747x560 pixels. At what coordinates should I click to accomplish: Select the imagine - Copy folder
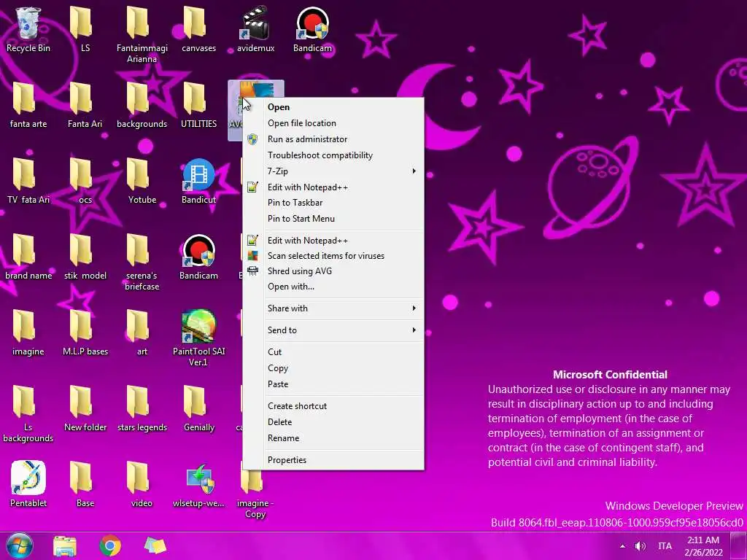click(255, 494)
